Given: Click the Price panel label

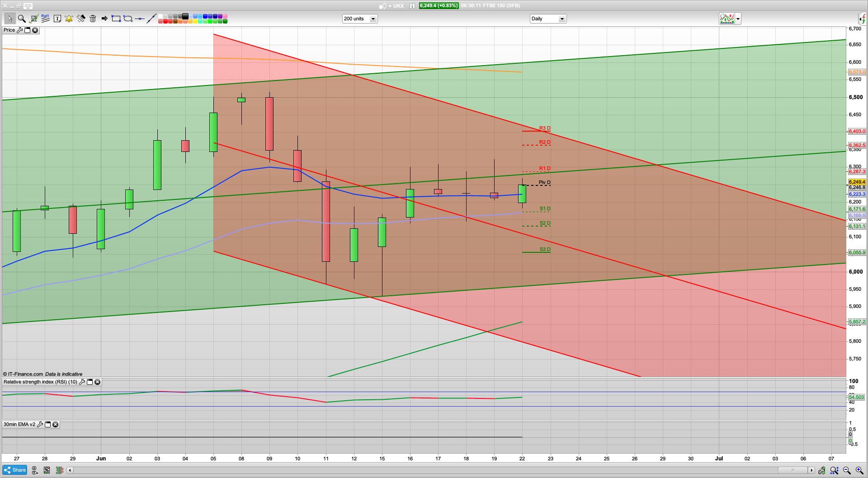Looking at the screenshot, I should tap(9, 30).
